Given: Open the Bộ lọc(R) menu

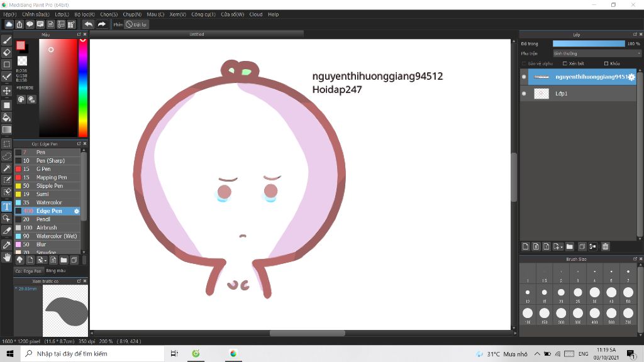Looking at the screenshot, I should 85,14.
